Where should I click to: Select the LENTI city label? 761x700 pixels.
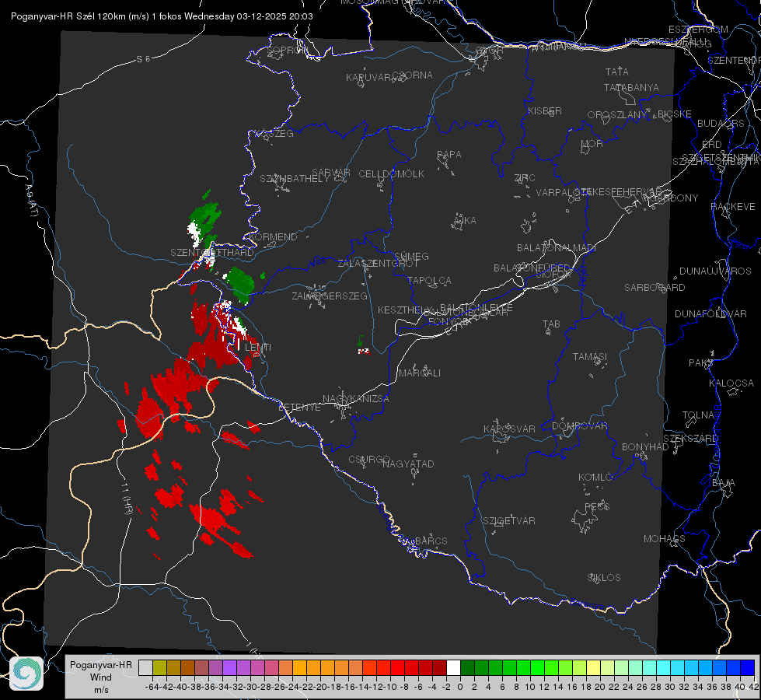coord(258,348)
